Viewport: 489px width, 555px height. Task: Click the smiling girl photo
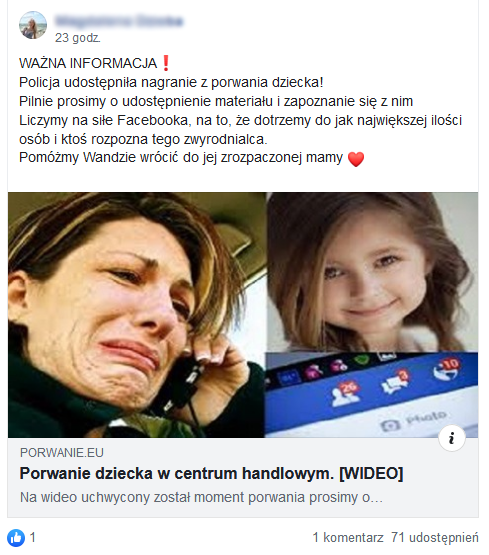372,272
